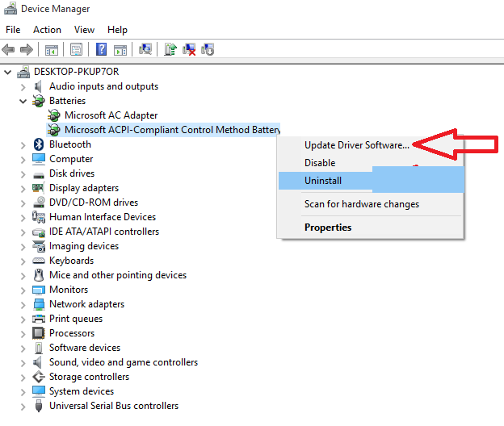Select the Imaging devices label
The width and height of the screenshot is (504, 426).
coord(84,246)
